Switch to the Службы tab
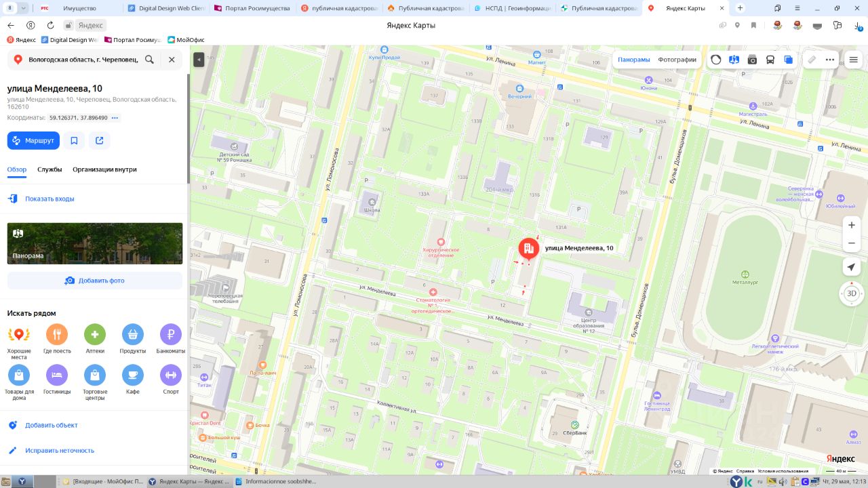868x488 pixels. click(50, 169)
